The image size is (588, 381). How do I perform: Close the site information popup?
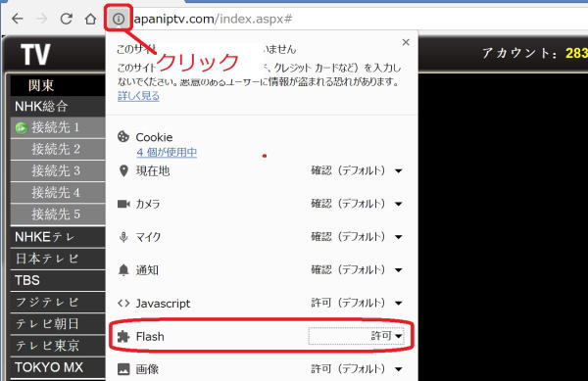[x=406, y=42]
